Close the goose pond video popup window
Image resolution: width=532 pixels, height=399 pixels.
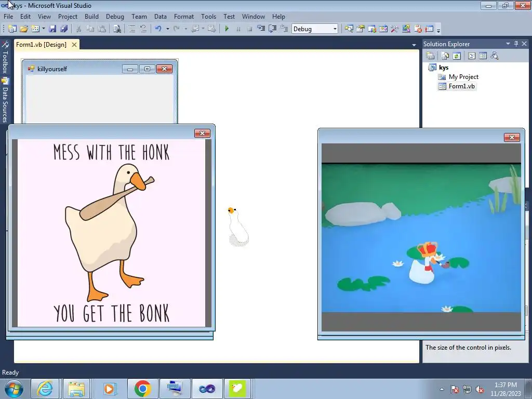[x=512, y=137]
